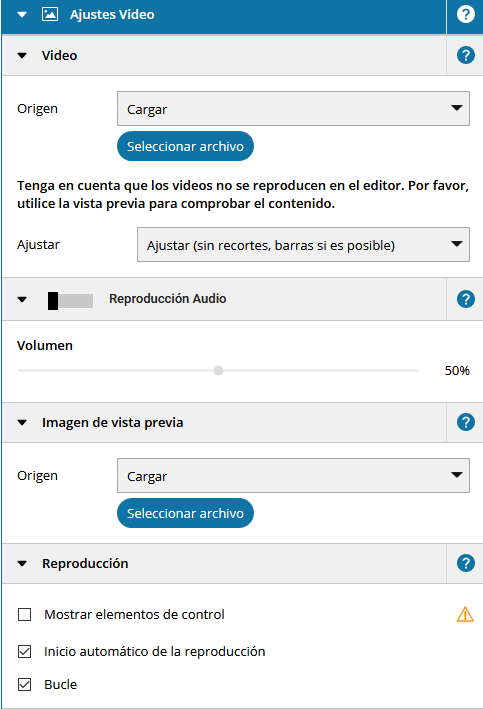Toggle the Reproducción Audio switch
The width and height of the screenshot is (483, 709).
[71, 301]
